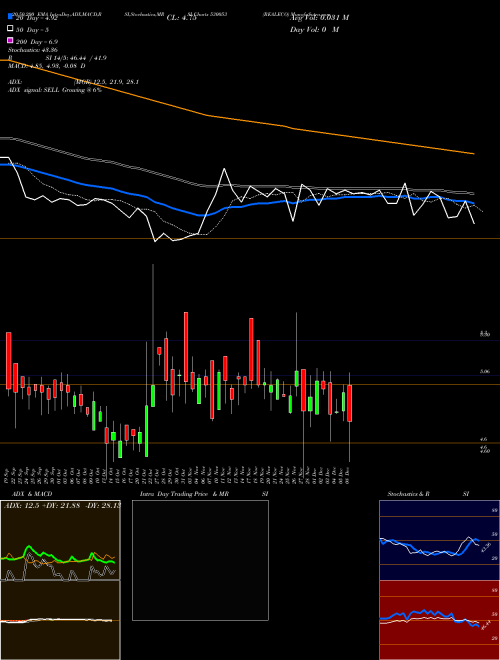The width and height of the screenshot is (500, 660).
Task: Click the 'CL: 4.75' closing price label
Action: (182, 18)
